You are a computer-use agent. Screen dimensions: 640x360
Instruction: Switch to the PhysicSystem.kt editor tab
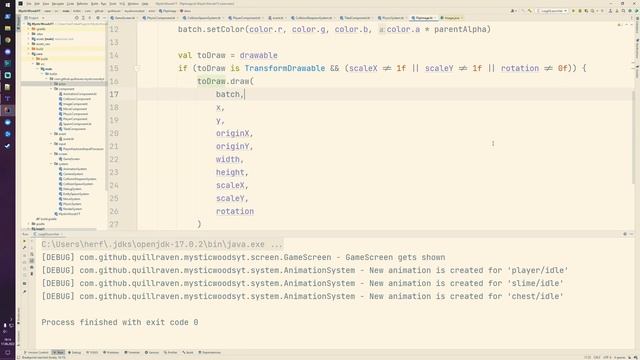point(393,18)
